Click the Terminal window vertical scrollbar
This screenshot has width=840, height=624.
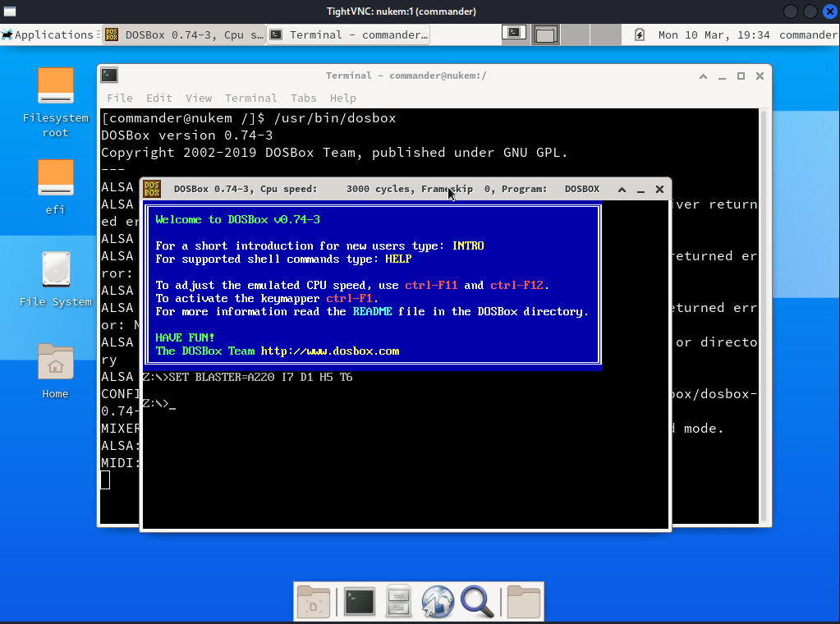click(764, 316)
